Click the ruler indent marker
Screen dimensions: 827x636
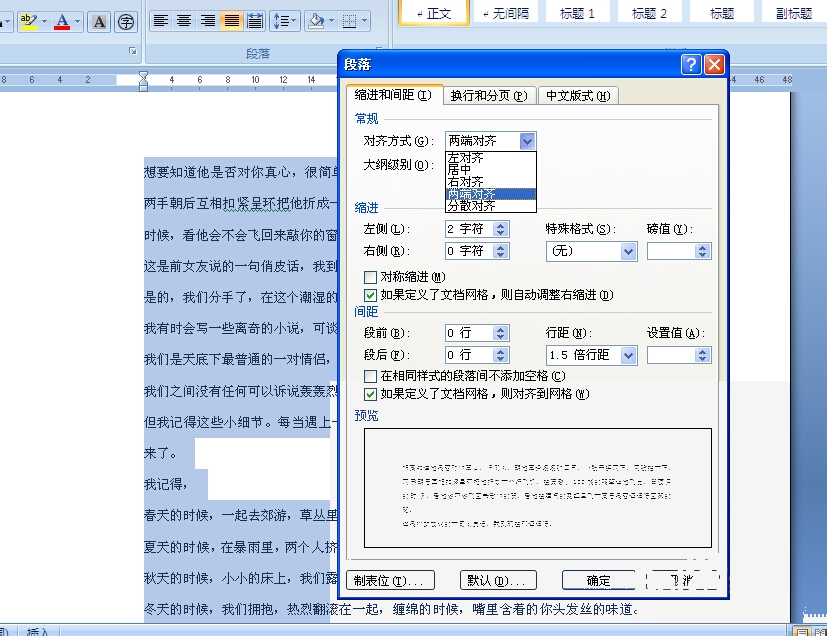tap(143, 81)
